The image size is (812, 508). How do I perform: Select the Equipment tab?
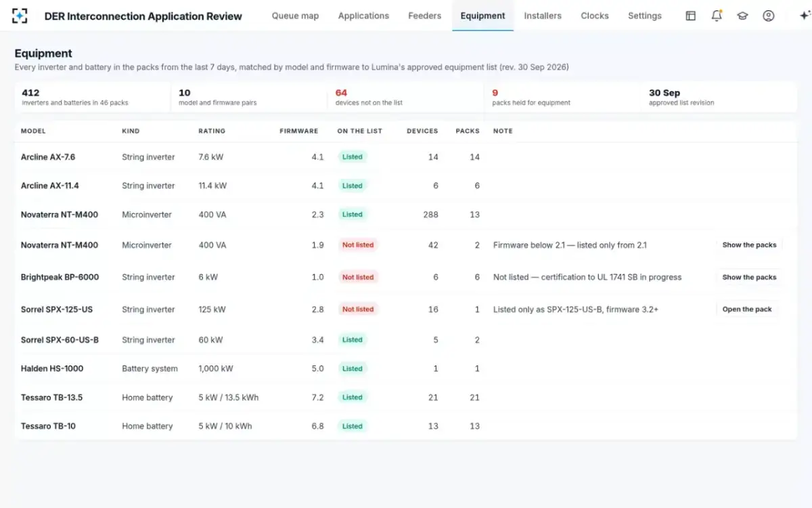[482, 16]
